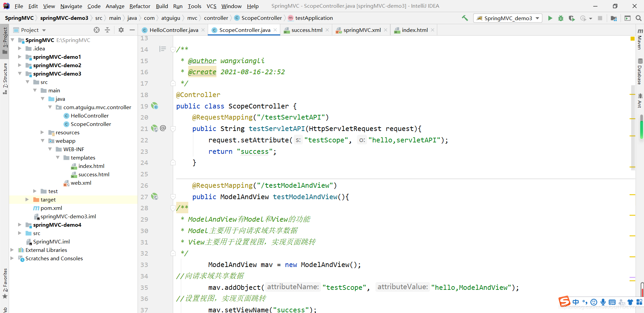Select HelloController in project tree

click(x=90, y=116)
